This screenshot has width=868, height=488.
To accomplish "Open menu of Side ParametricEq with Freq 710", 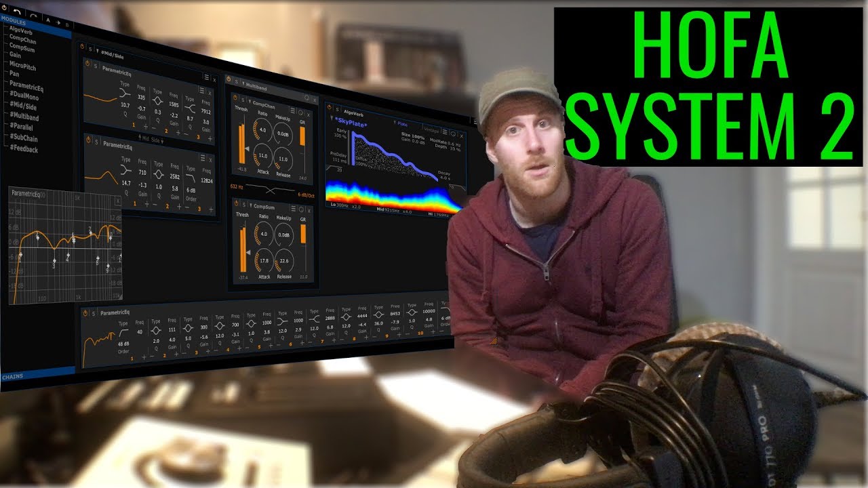I will (x=203, y=157).
